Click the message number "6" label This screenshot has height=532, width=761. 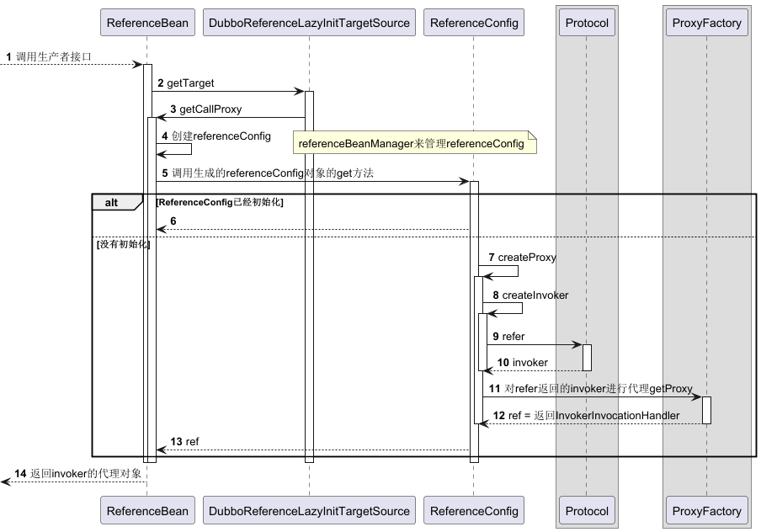(x=173, y=221)
